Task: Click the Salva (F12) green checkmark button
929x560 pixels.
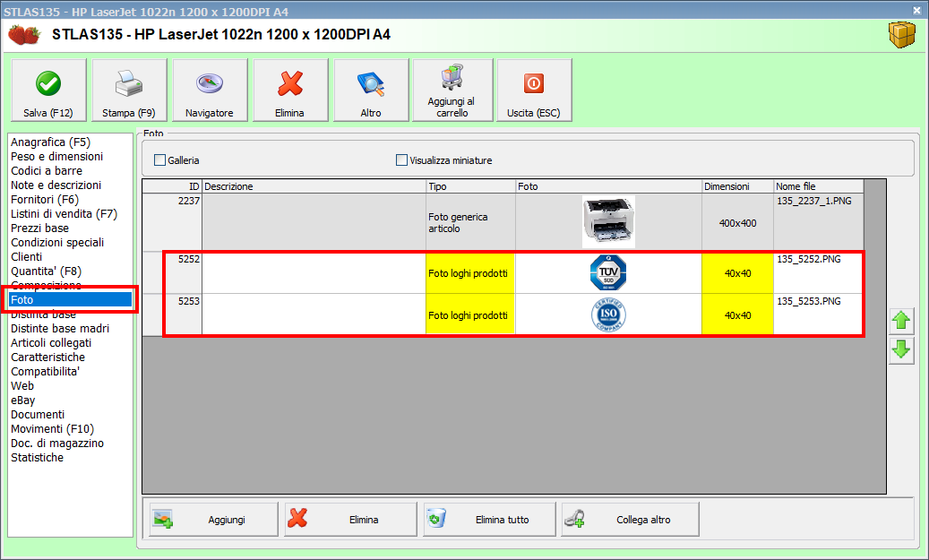Action: click(x=48, y=90)
